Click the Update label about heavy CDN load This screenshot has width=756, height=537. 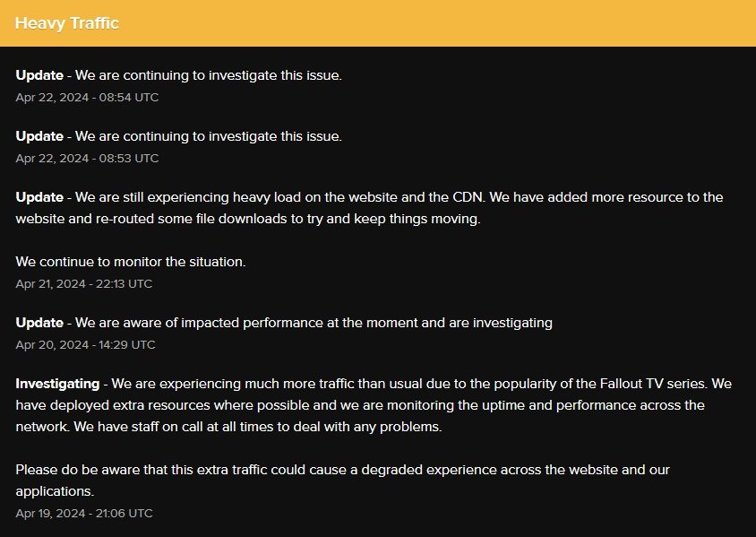coord(39,197)
